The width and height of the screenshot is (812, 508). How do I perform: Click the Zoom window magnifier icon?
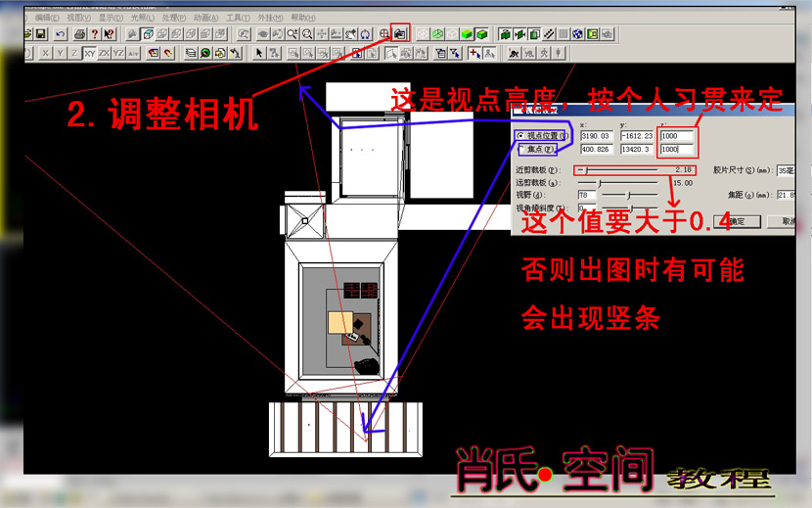point(307,34)
